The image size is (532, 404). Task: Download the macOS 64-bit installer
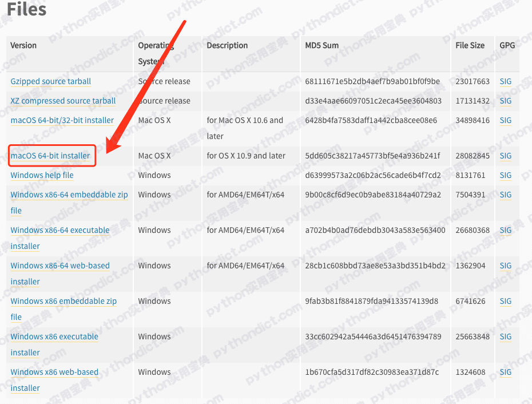pos(50,156)
